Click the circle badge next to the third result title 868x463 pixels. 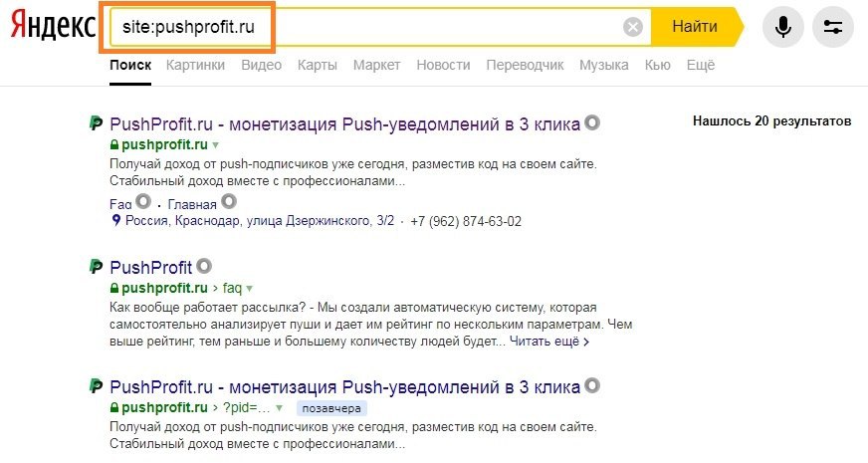tap(592, 385)
